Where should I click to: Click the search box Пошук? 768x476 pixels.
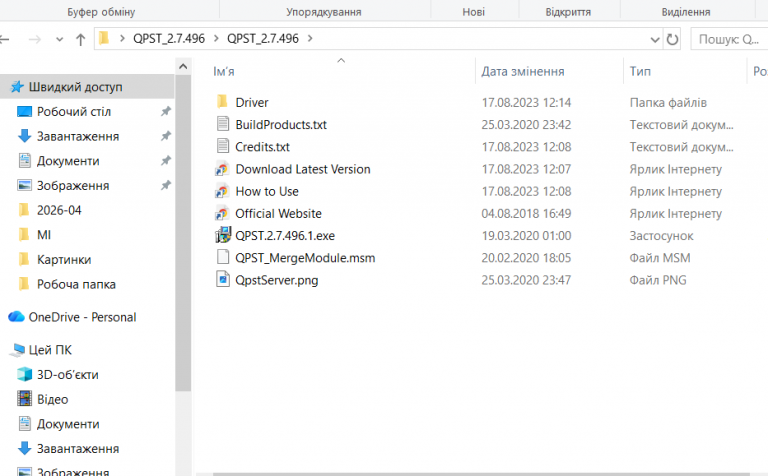coord(729,39)
